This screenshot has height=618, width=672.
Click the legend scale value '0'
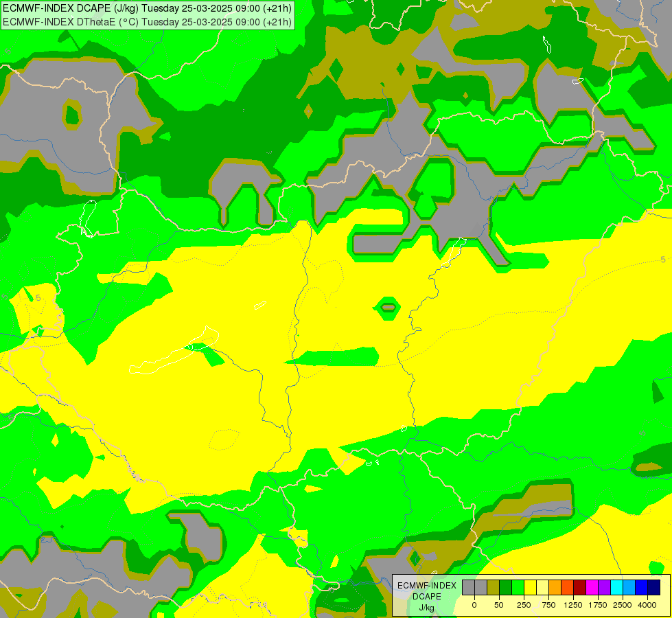474,605
